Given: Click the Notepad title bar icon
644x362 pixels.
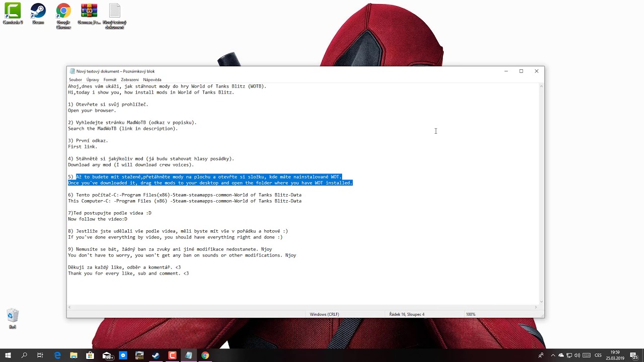Looking at the screenshot, I should pyautogui.click(x=72, y=71).
